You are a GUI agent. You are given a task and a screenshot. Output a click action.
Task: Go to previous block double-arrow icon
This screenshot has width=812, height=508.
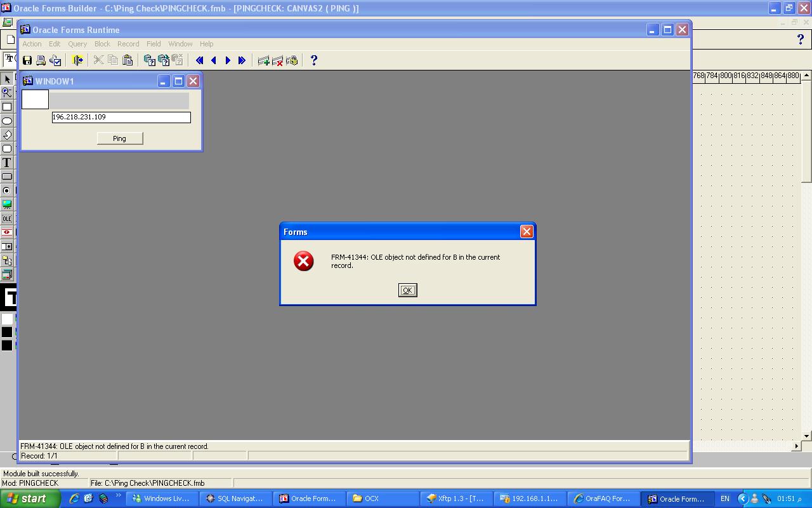[x=199, y=60]
